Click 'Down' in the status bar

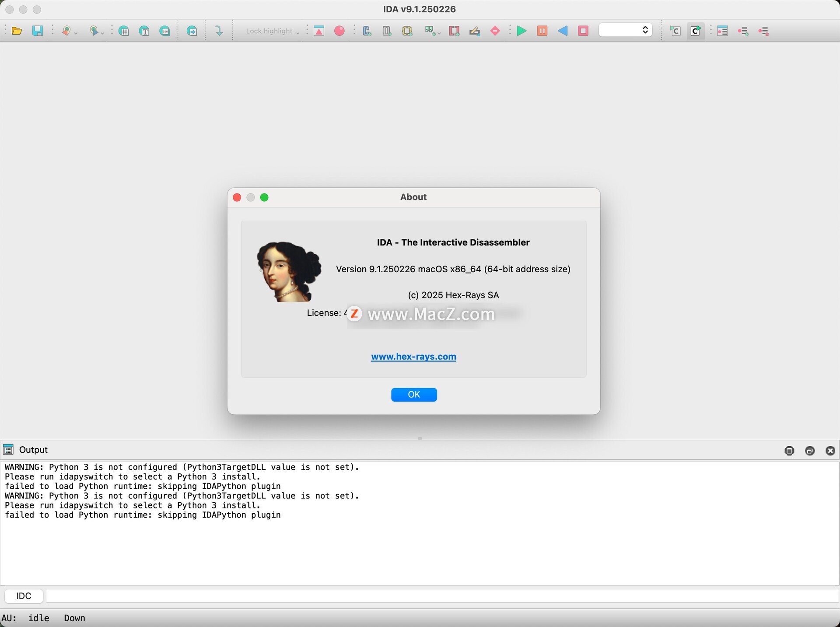point(74,618)
